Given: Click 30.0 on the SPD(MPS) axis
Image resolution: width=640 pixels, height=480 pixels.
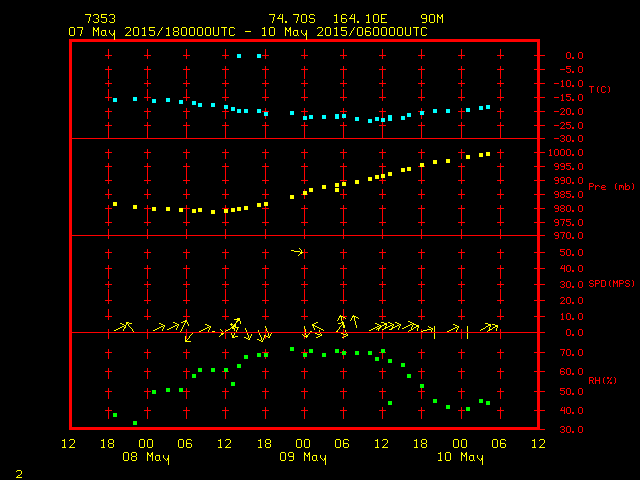Looking at the screenshot, I should coord(571,285).
